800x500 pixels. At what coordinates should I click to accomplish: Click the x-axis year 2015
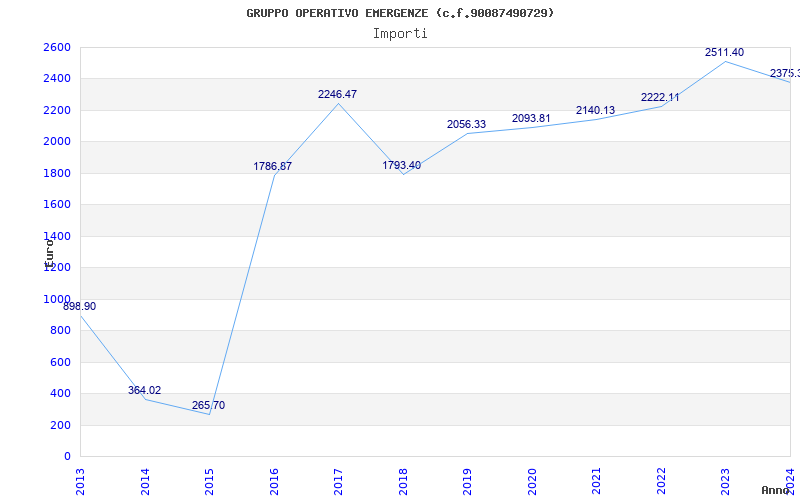[x=209, y=482]
